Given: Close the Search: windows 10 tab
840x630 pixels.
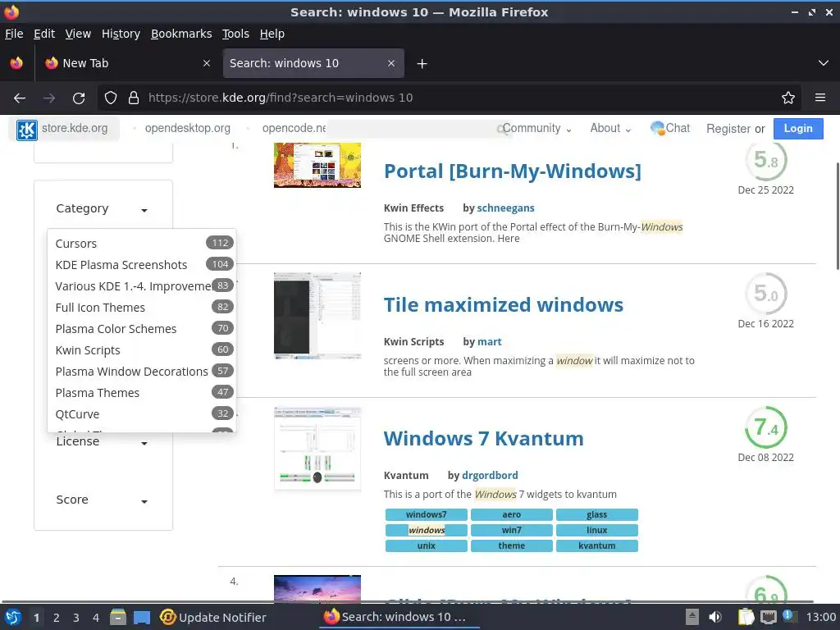Looking at the screenshot, I should [391, 63].
